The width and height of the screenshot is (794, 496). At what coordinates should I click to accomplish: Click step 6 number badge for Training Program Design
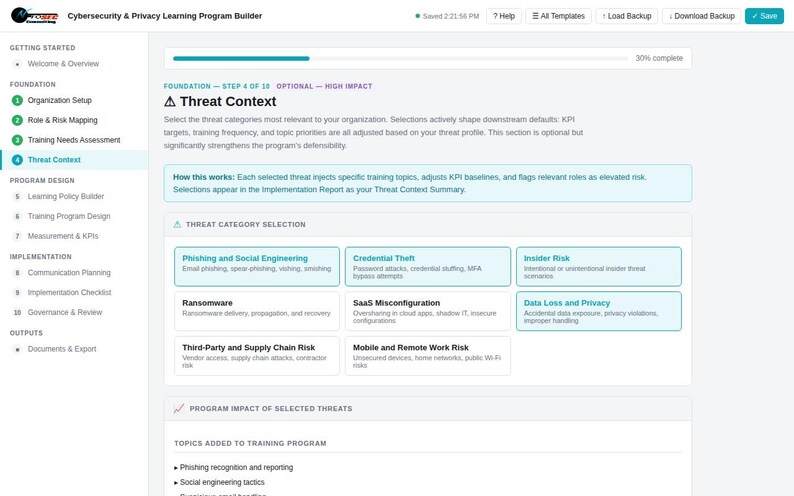tap(17, 216)
